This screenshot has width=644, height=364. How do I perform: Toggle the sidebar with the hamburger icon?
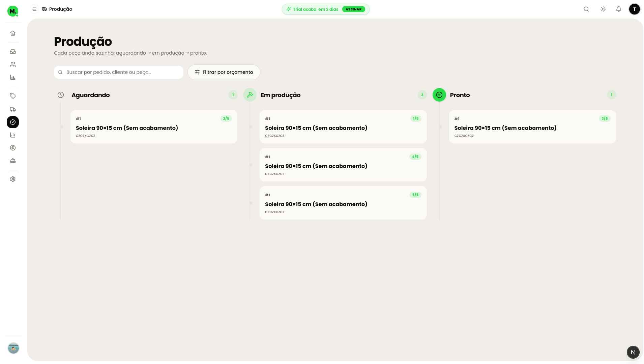(34, 9)
